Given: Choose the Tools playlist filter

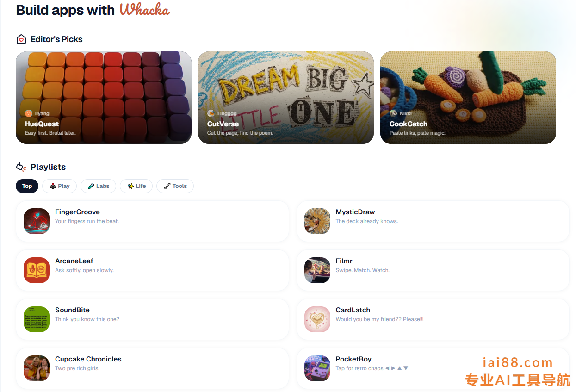Looking at the screenshot, I should (x=175, y=186).
